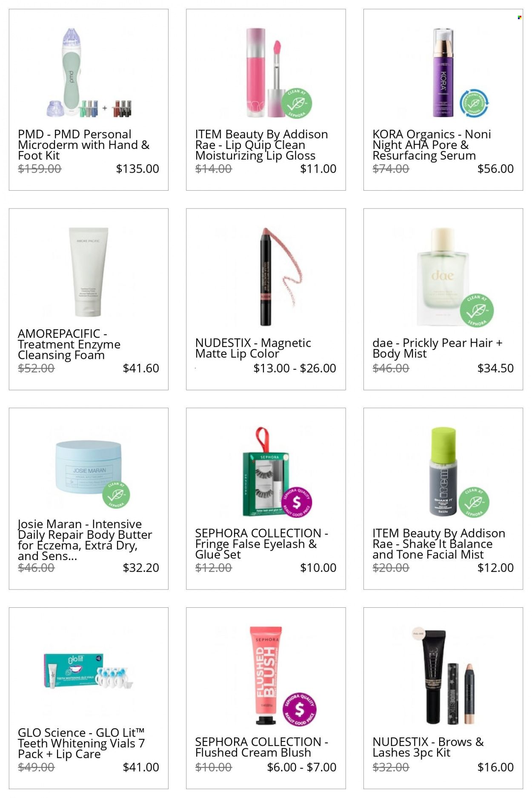Click the Sephora Quality badge on Flushed Cream Blush
532x798 pixels.
(x=300, y=709)
